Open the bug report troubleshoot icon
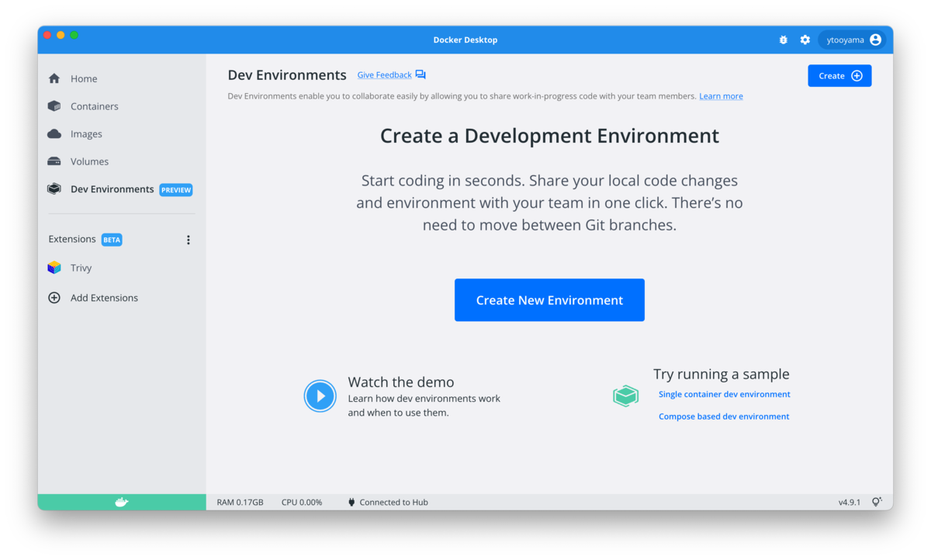Image resolution: width=931 pixels, height=560 pixels. [x=783, y=40]
